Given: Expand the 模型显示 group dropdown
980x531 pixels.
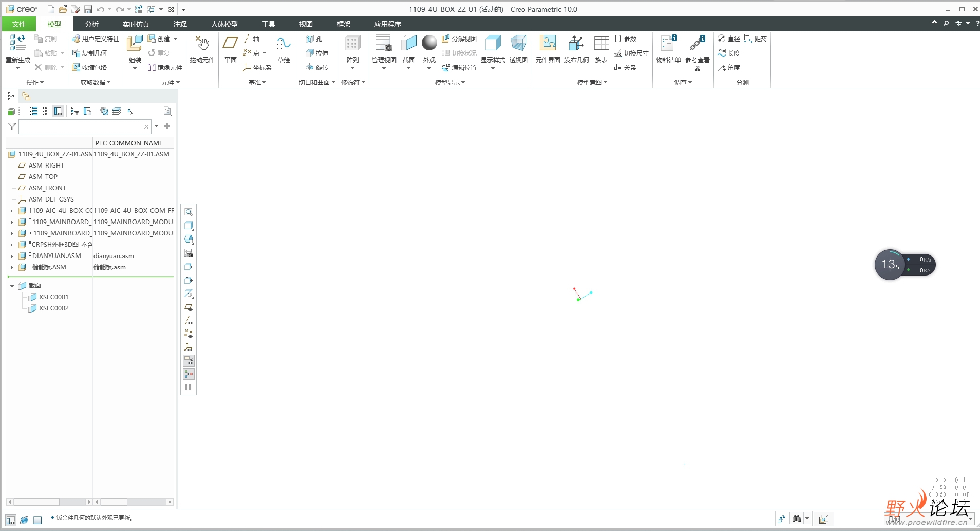Looking at the screenshot, I should [x=449, y=82].
